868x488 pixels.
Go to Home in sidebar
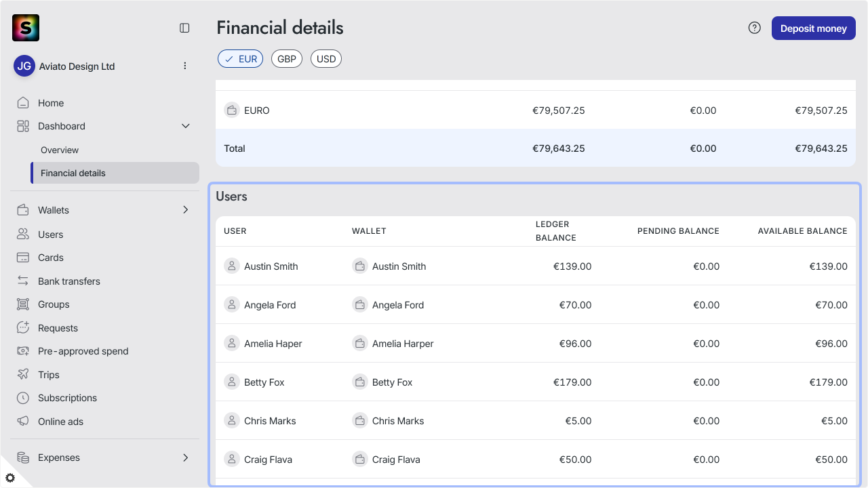(51, 103)
